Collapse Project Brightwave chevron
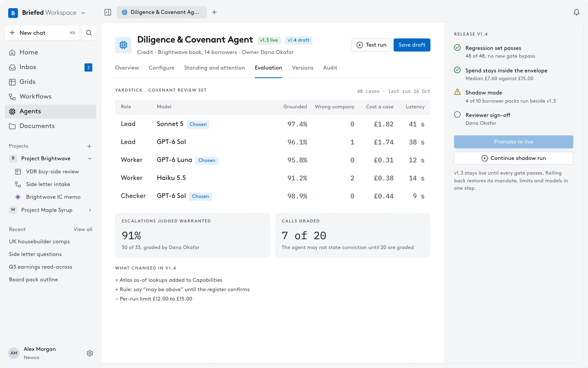588x368 pixels. [90, 158]
